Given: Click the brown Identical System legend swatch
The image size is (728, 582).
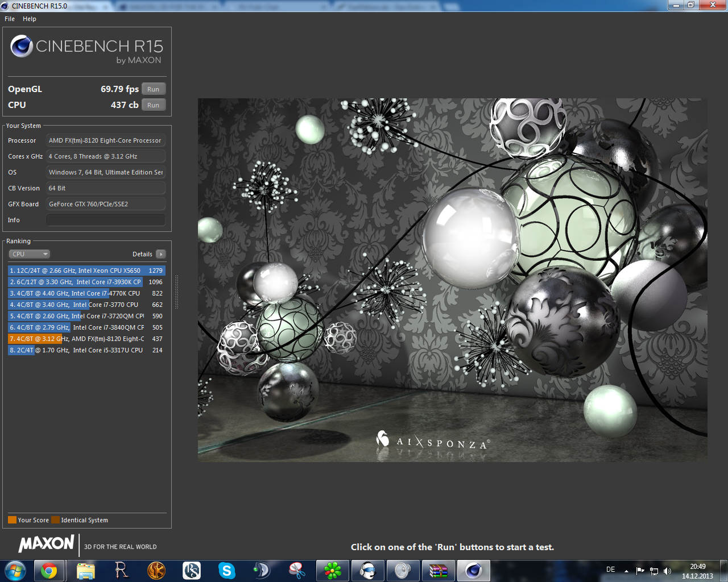Looking at the screenshot, I should pos(55,519).
